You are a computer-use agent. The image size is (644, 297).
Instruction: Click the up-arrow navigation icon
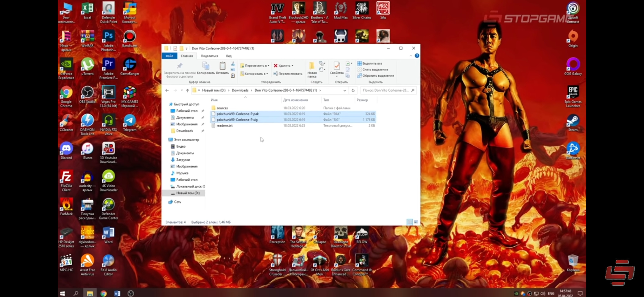[x=187, y=90]
